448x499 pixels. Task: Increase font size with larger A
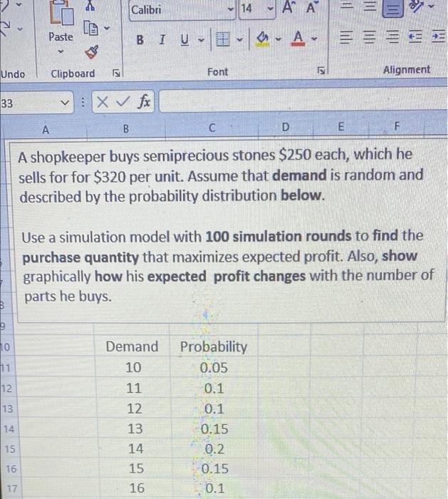pos(288,7)
